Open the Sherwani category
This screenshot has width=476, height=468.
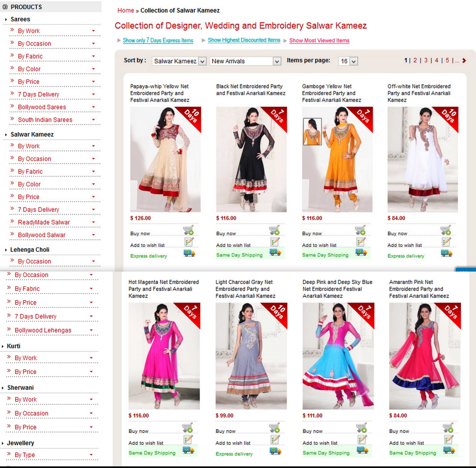pos(20,388)
